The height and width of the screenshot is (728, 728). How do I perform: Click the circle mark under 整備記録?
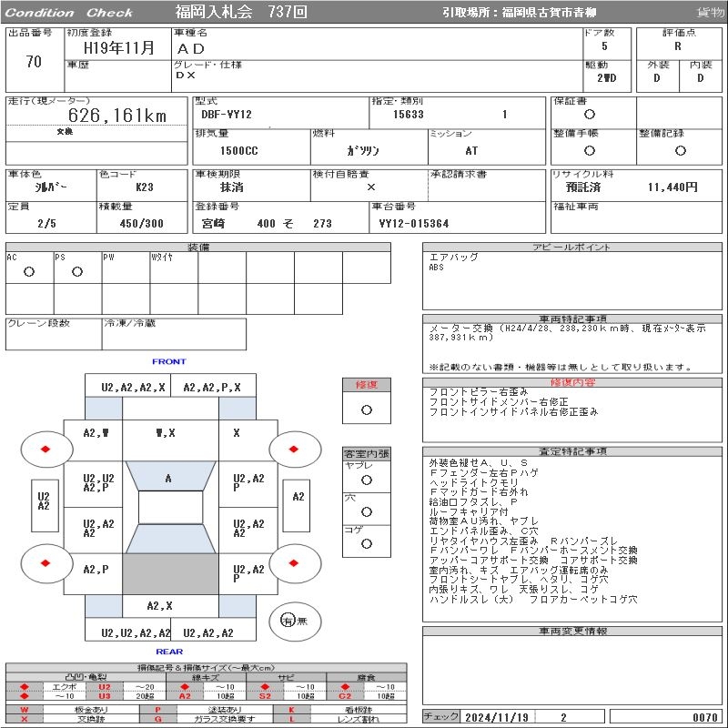click(680, 150)
